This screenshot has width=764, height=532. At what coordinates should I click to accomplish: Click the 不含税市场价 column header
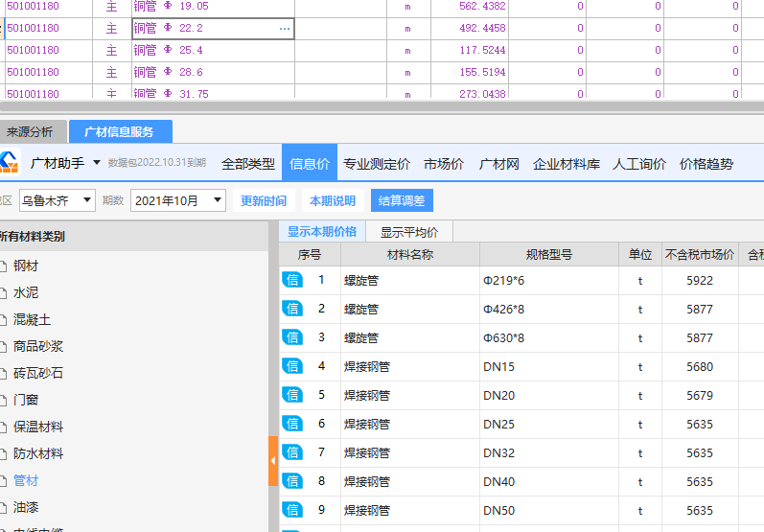point(700,254)
